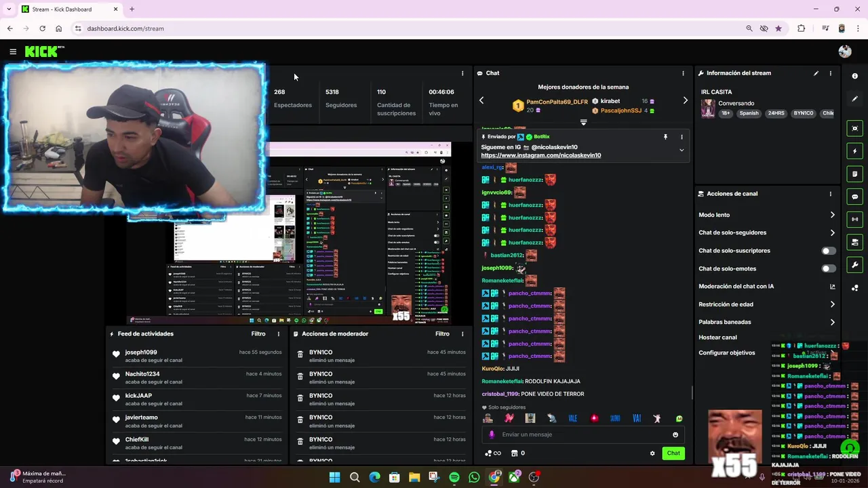Toggle the activity feed panel sidebar icon
868x488 pixels.
tap(854, 174)
